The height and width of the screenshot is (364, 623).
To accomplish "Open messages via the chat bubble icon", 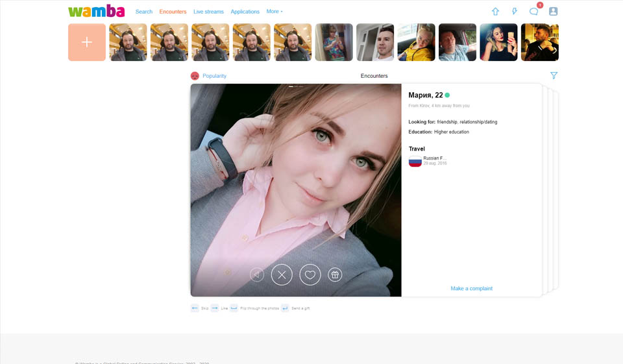I will pos(533,12).
